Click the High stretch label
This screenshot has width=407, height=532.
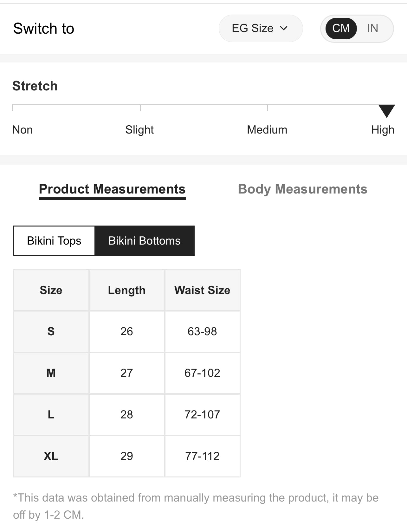point(383,130)
